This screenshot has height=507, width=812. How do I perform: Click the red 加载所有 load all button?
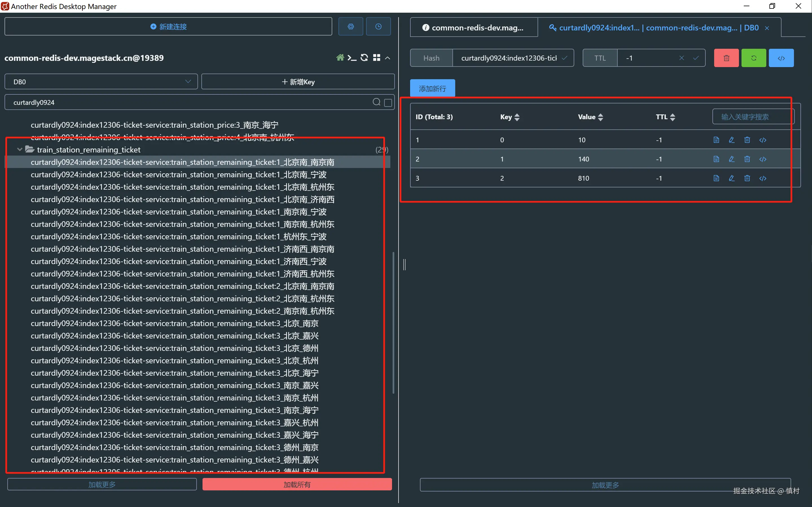point(297,484)
